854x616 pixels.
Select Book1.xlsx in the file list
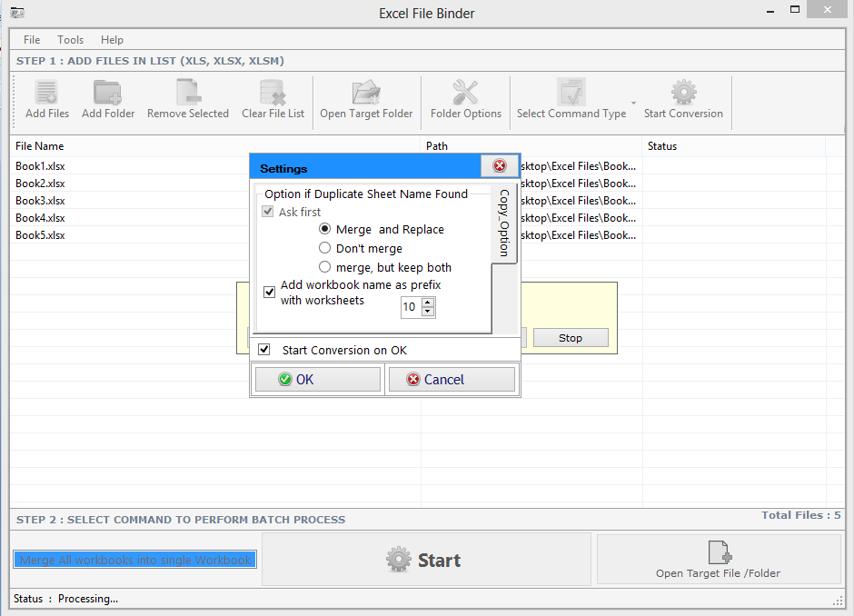tap(40, 166)
